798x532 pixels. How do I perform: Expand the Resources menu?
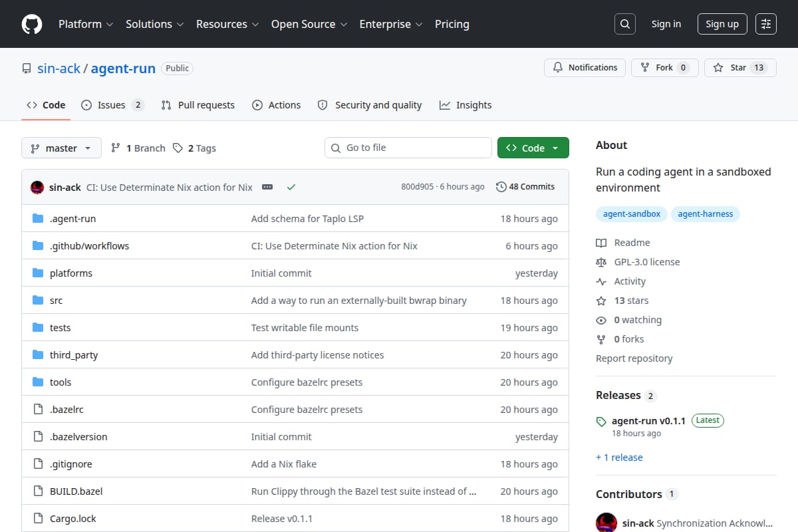(x=227, y=24)
